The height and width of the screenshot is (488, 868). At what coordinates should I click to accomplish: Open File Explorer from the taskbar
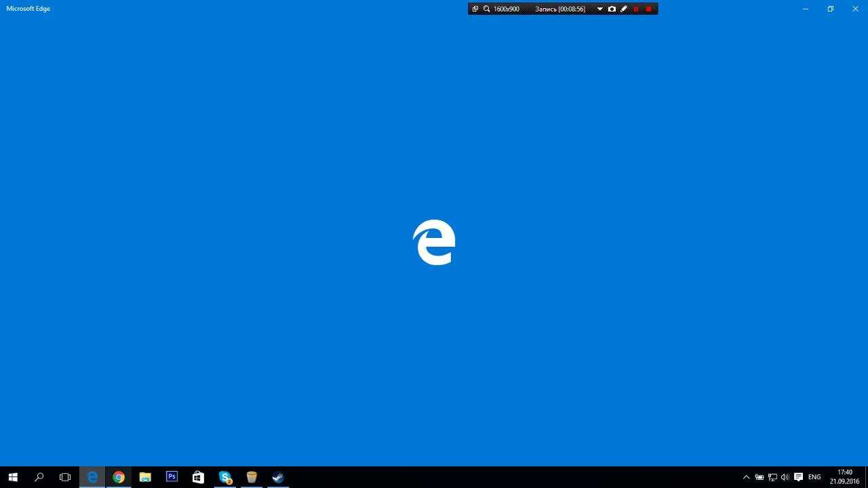click(x=145, y=477)
